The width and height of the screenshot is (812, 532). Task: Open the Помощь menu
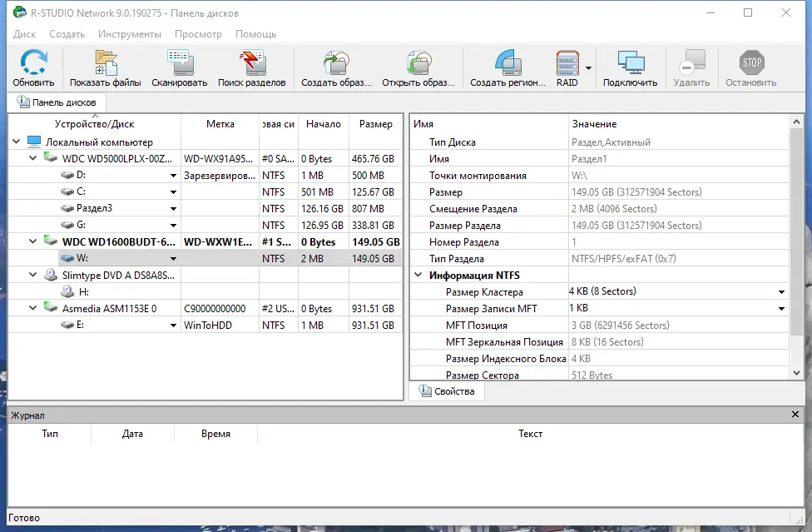pyautogui.click(x=255, y=34)
